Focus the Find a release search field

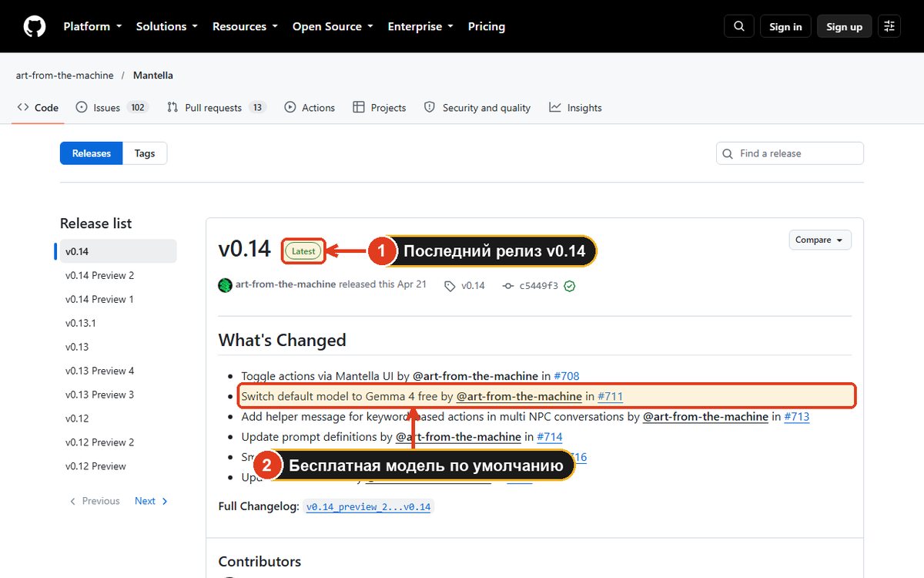790,153
